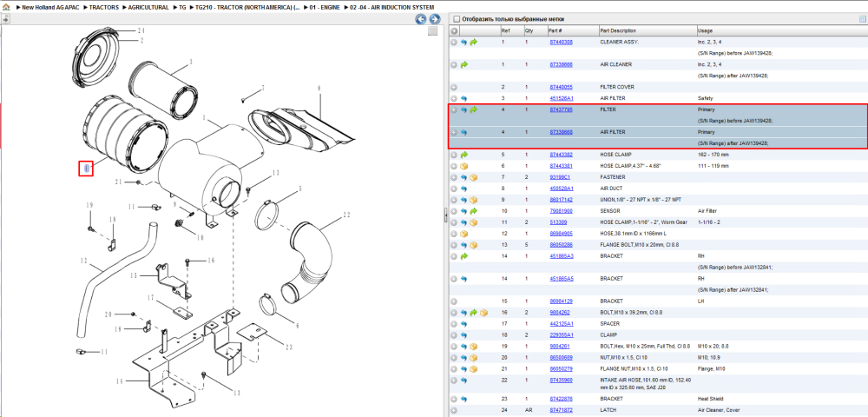Select 'FILTER COVER' description text
This screenshot has width=868, height=417.
(x=617, y=88)
